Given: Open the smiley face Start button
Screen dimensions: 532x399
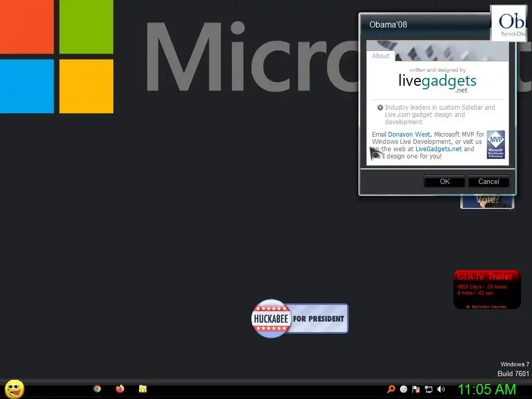Looking at the screenshot, I should [14, 389].
